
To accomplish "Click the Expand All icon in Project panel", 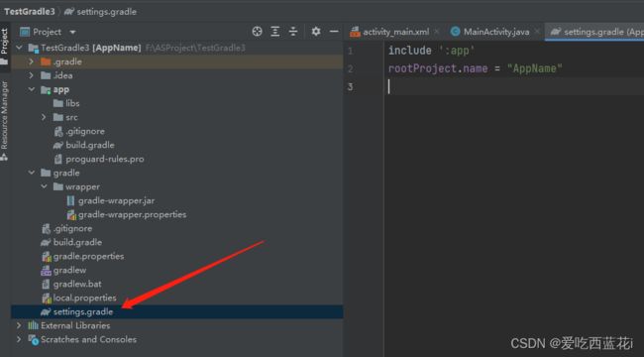I will click(275, 32).
